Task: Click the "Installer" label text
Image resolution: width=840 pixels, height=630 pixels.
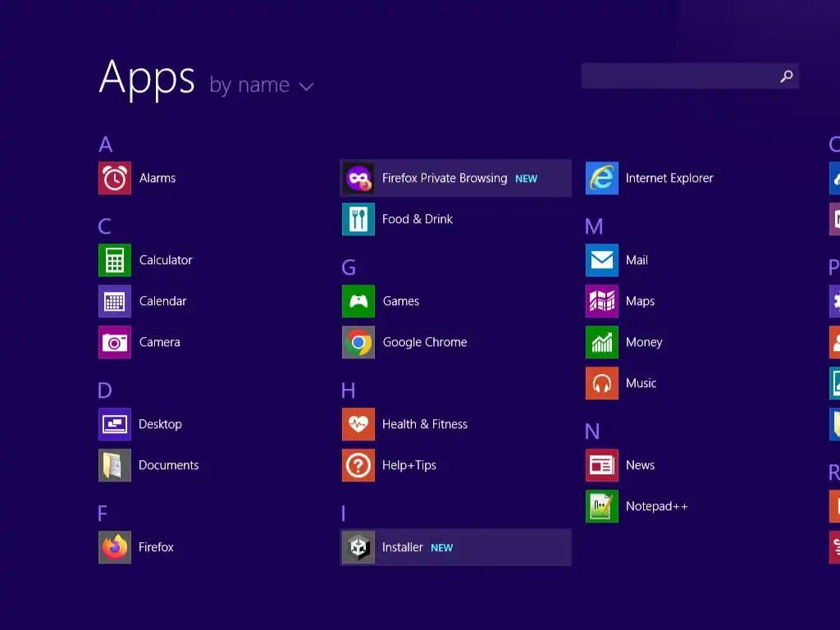Action: (x=402, y=547)
